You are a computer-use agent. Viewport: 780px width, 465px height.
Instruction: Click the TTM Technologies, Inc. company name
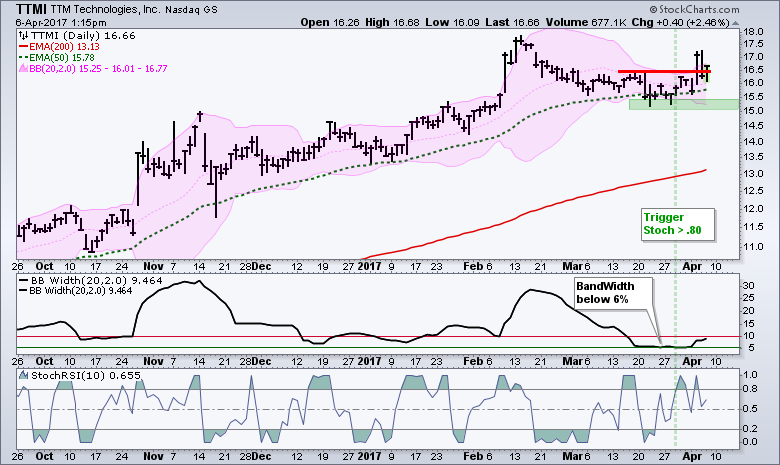click(106, 9)
